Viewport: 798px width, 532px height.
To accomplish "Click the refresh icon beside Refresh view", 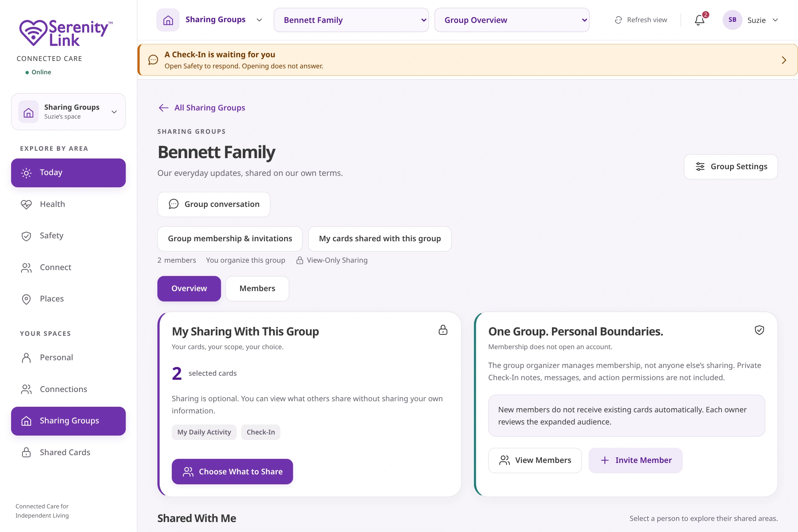I will pyautogui.click(x=618, y=20).
